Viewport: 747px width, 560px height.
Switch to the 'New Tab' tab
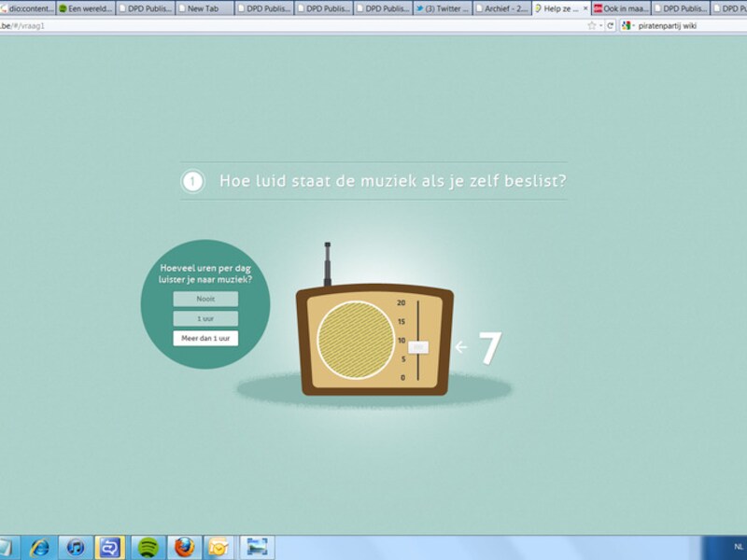point(204,8)
